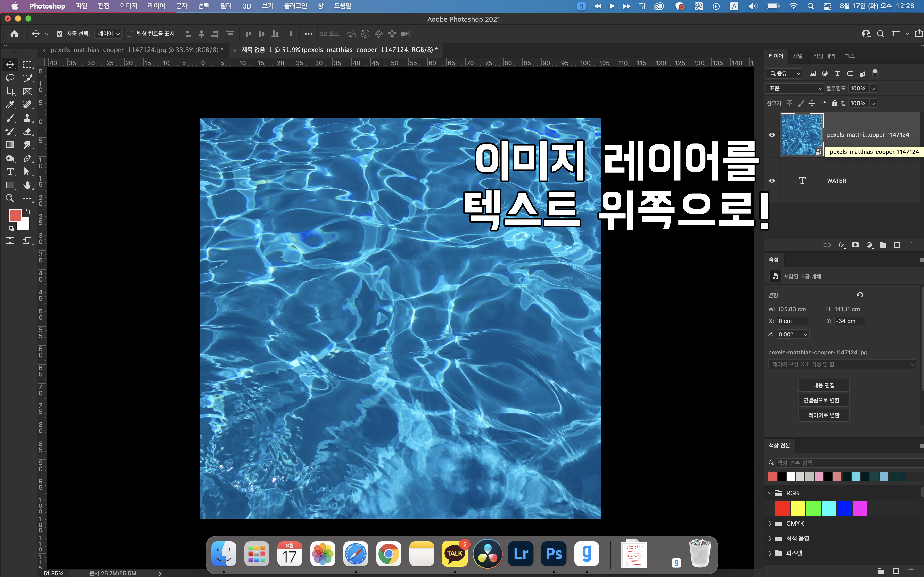Select the Horizontal Type tool

coord(10,172)
